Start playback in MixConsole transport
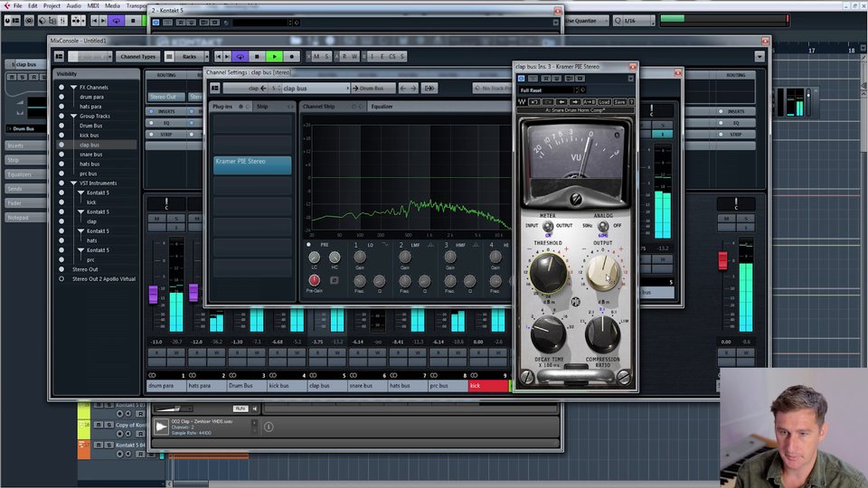 click(274, 56)
